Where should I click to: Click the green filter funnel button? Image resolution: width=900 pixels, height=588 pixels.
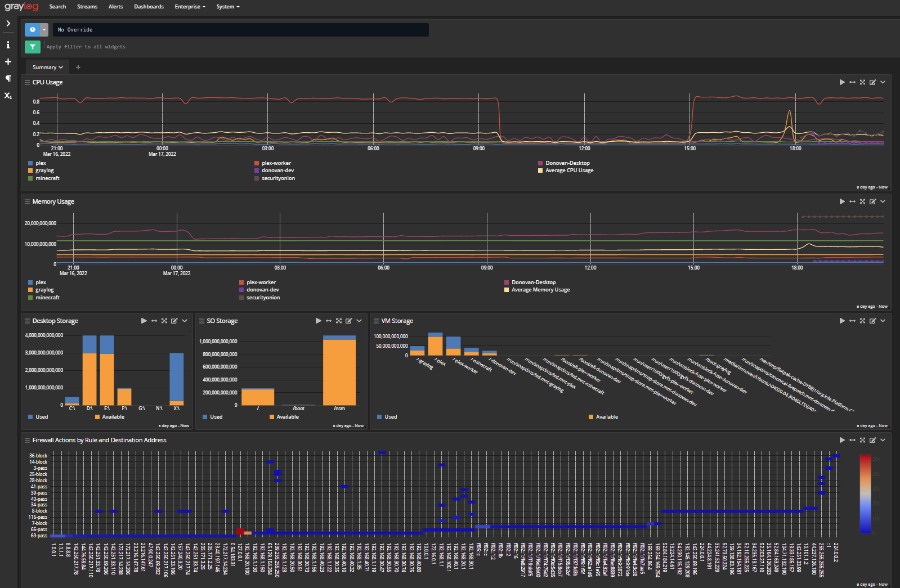pos(32,47)
